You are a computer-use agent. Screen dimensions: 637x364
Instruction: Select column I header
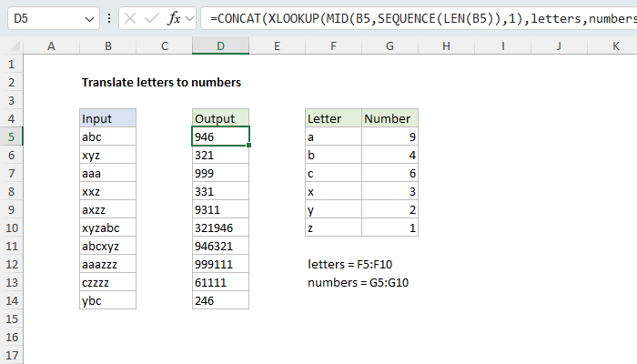point(503,45)
